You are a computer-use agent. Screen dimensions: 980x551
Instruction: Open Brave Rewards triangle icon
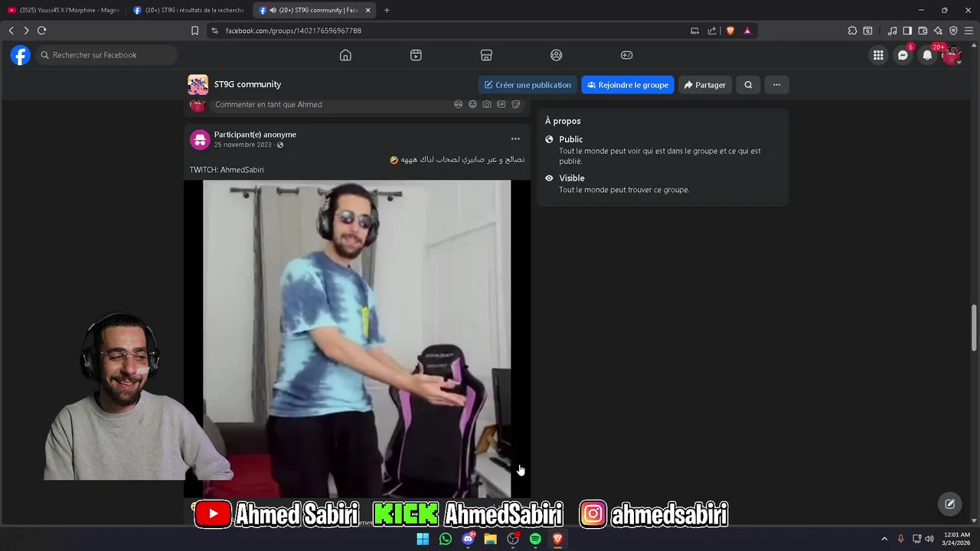pyautogui.click(x=747, y=31)
